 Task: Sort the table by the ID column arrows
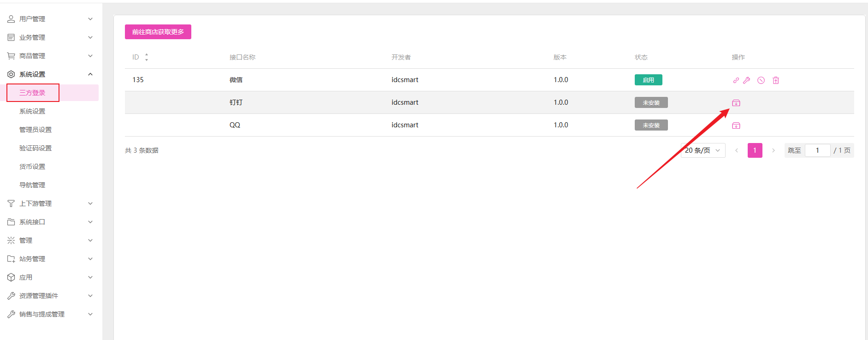tap(147, 57)
